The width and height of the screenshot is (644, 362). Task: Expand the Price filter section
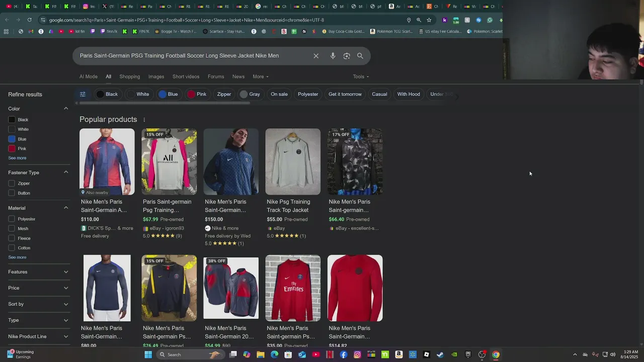38,288
